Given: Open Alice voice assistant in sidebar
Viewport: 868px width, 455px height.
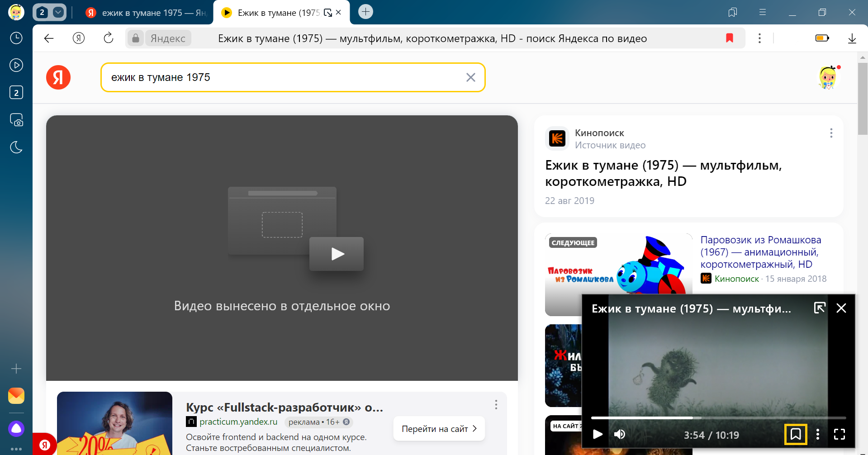Looking at the screenshot, I should click(x=16, y=428).
